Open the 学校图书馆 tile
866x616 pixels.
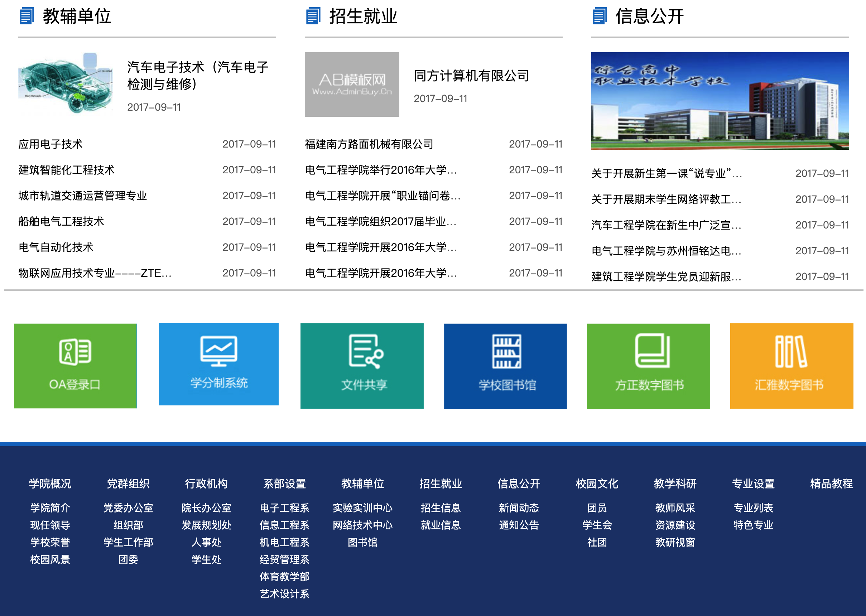[x=505, y=366]
